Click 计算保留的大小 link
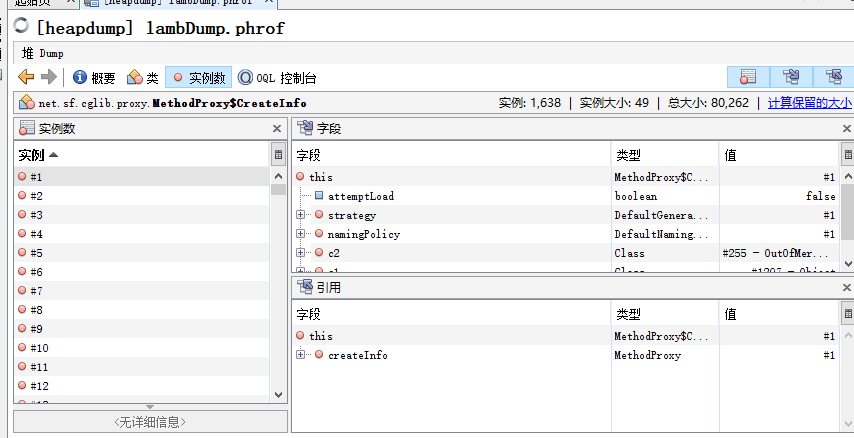 pos(809,102)
